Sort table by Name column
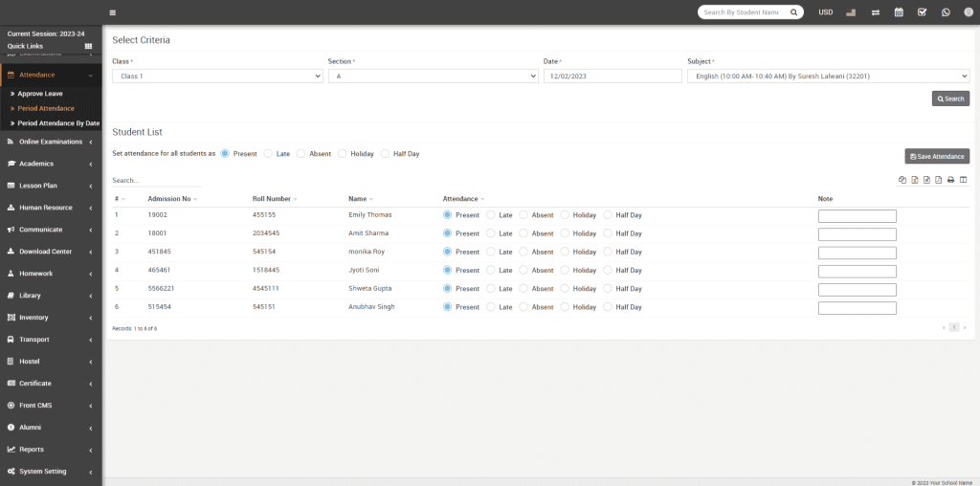Image resolution: width=980 pixels, height=486 pixels. (x=361, y=199)
